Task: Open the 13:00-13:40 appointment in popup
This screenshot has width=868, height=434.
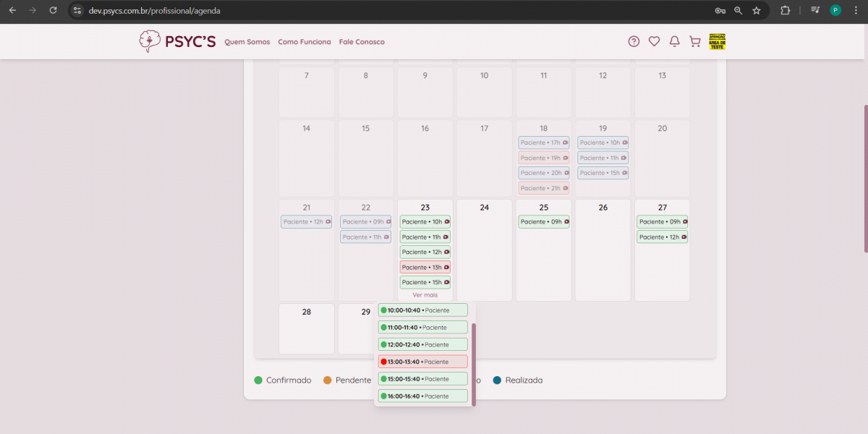Action: pos(423,362)
